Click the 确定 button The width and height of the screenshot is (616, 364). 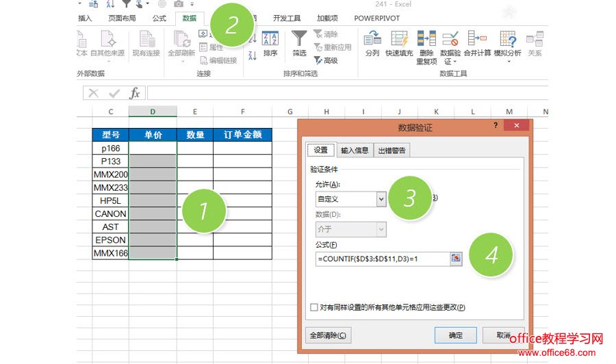point(456,335)
